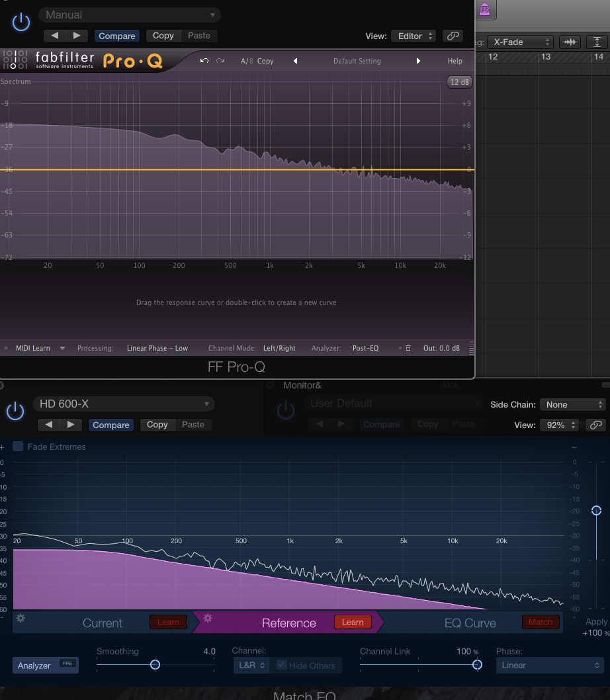Click Learn button for Current

168,623
